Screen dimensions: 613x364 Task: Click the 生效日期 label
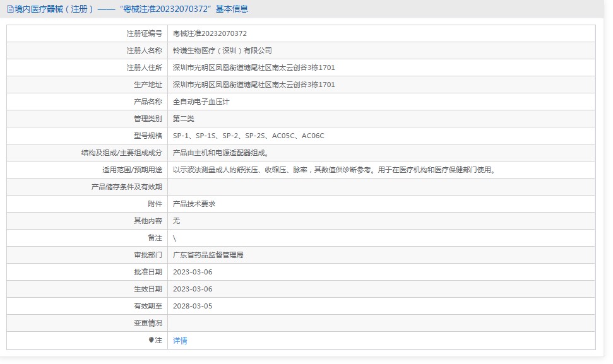[148, 289]
